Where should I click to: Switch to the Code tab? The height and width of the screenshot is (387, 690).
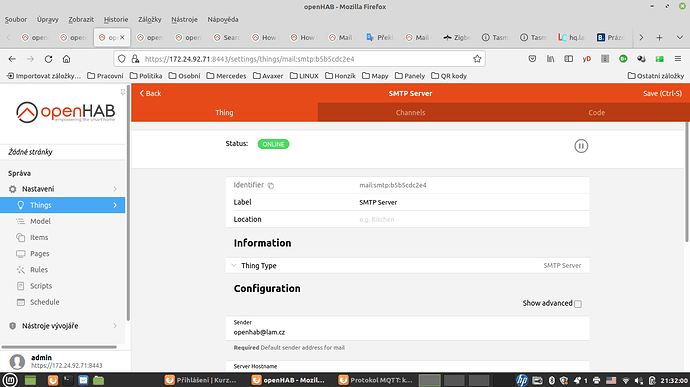point(596,112)
